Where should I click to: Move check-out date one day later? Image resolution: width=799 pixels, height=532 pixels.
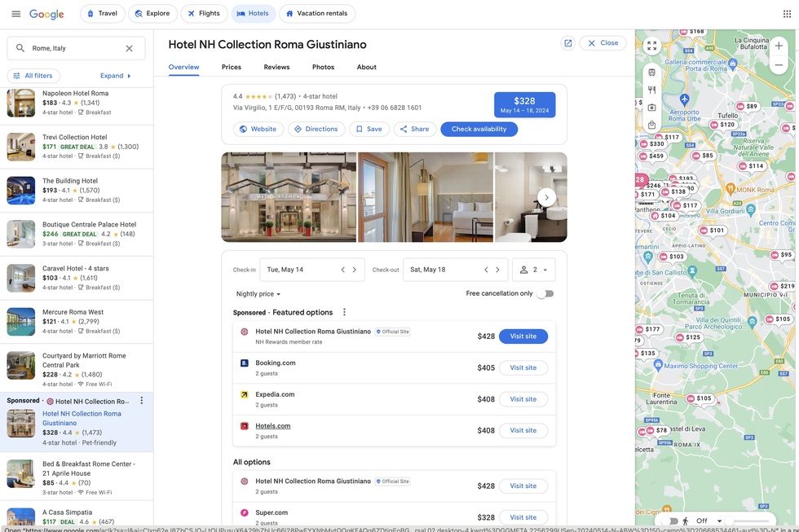pyautogui.click(x=498, y=270)
